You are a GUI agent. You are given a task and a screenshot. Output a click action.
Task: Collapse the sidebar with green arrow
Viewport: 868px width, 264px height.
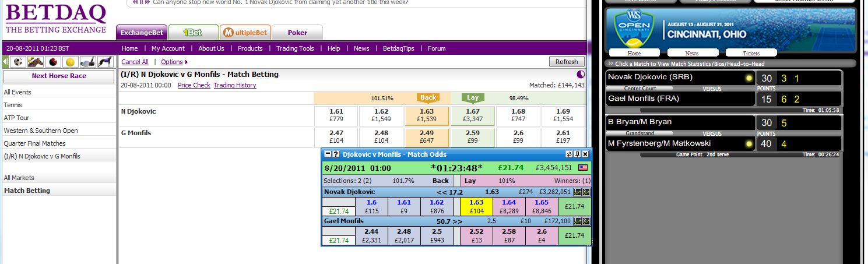5,62
